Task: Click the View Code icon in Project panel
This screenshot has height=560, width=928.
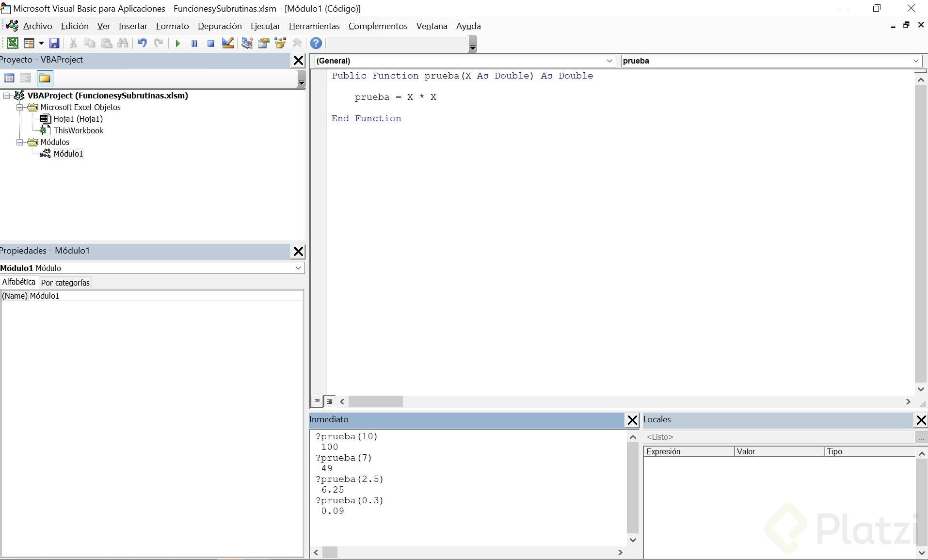Action: pyautogui.click(x=9, y=78)
